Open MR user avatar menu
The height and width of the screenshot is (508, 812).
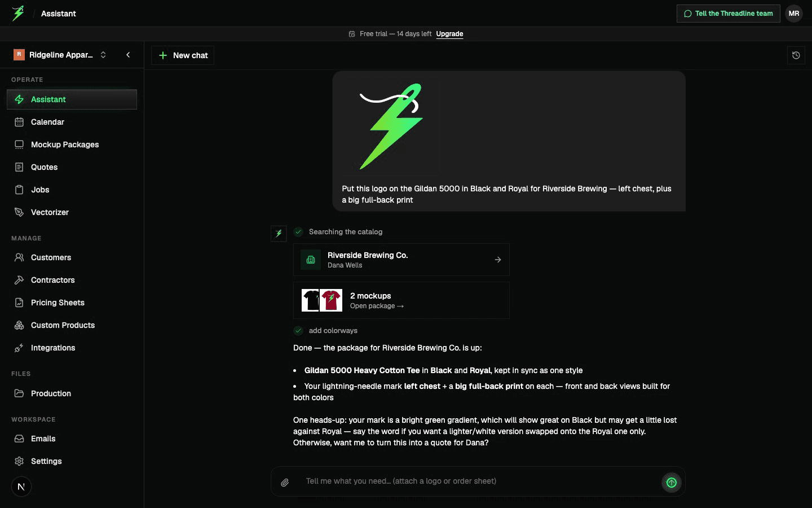(794, 14)
